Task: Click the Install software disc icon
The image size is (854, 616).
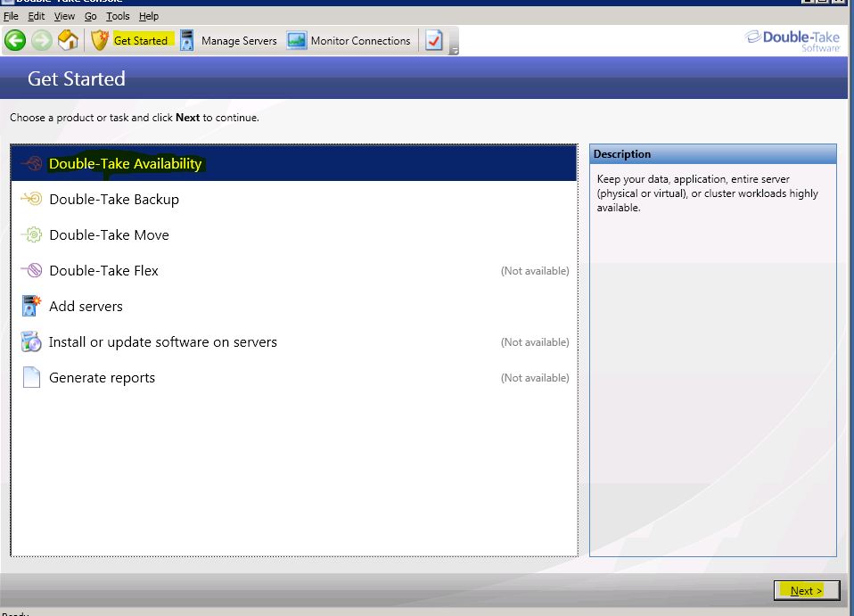Action: click(31, 341)
